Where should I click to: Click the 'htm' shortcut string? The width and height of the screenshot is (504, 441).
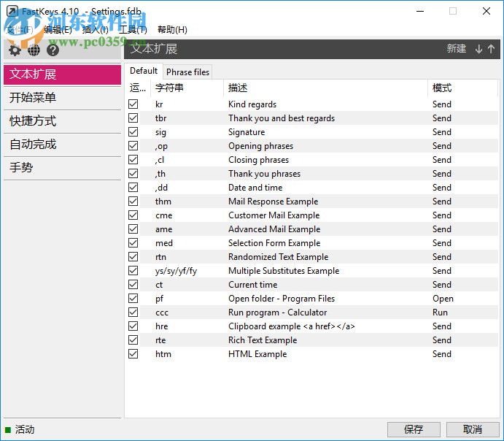pyautogui.click(x=163, y=354)
